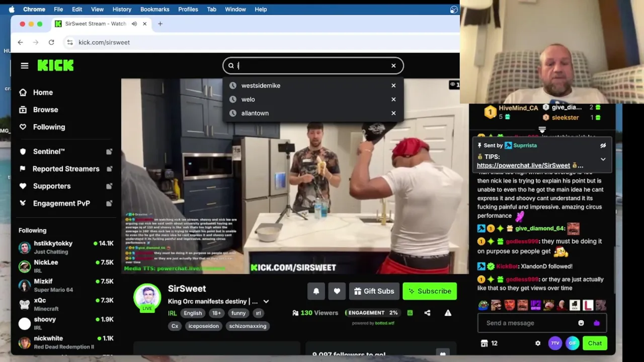Mute the SirSweet Stream tab audio

click(x=134, y=24)
